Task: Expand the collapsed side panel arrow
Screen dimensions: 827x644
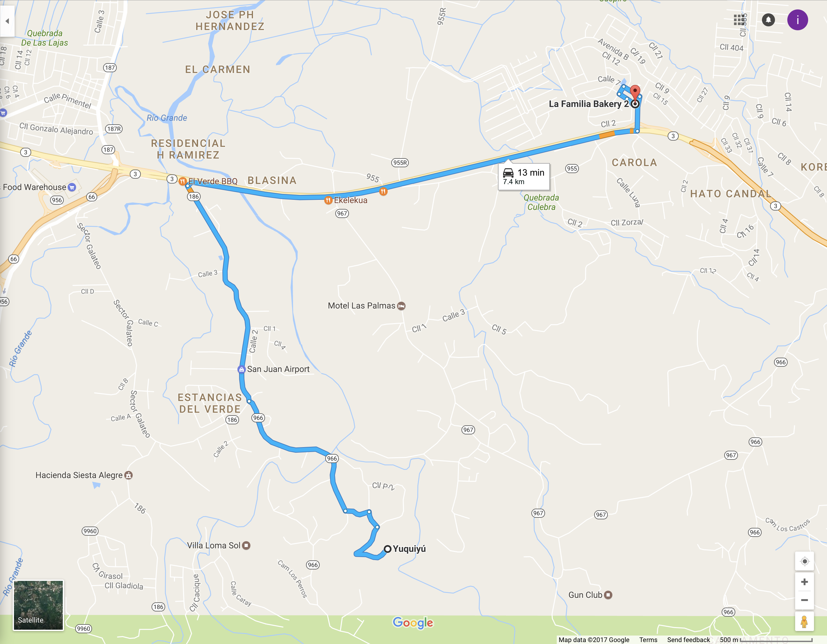Action: click(x=7, y=21)
